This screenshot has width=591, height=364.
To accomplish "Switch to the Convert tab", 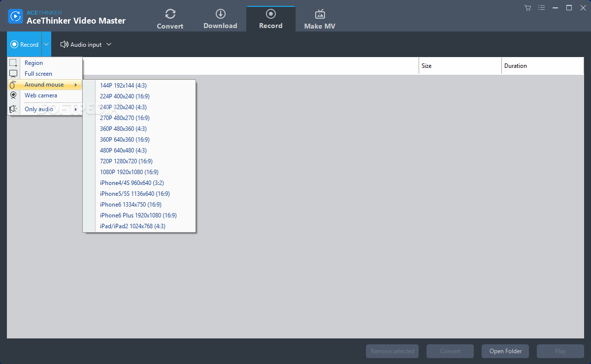I will pos(170,19).
